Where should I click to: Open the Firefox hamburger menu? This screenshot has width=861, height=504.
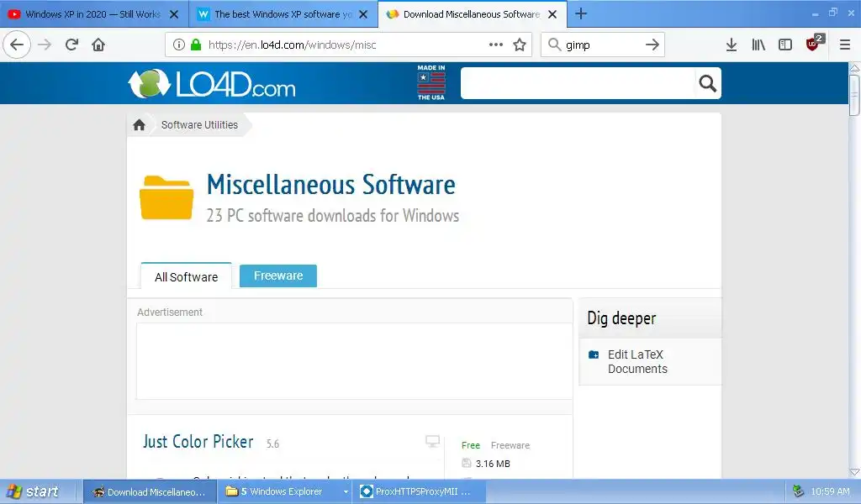tap(844, 45)
